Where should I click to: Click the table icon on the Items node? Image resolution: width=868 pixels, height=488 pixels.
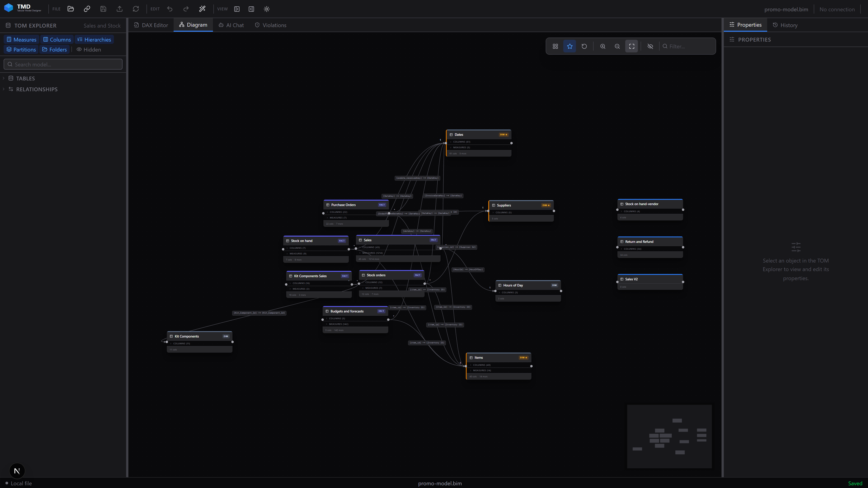[x=471, y=358]
